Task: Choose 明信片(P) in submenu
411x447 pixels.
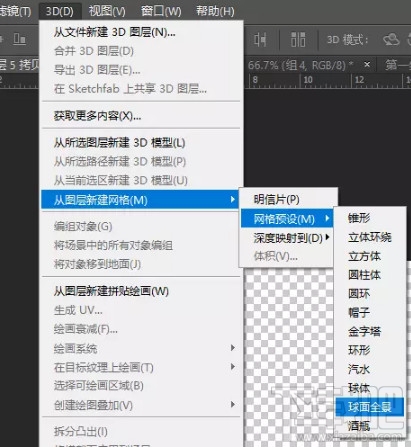Action: [287, 199]
